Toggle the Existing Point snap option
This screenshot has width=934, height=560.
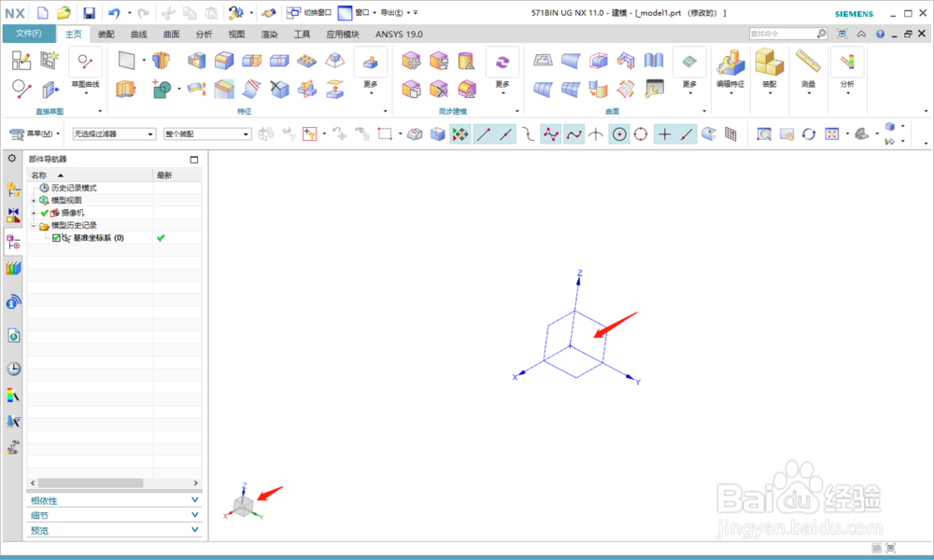pos(664,133)
